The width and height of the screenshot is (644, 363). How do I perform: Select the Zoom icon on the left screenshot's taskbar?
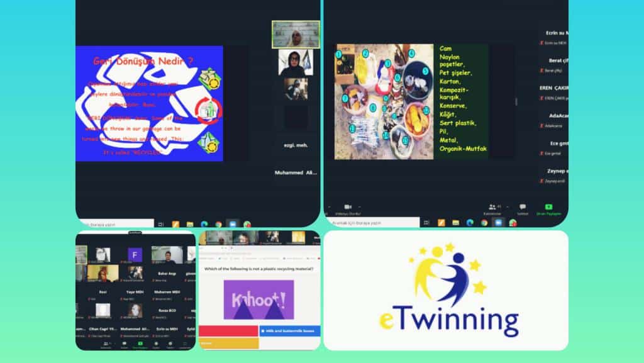click(x=233, y=224)
